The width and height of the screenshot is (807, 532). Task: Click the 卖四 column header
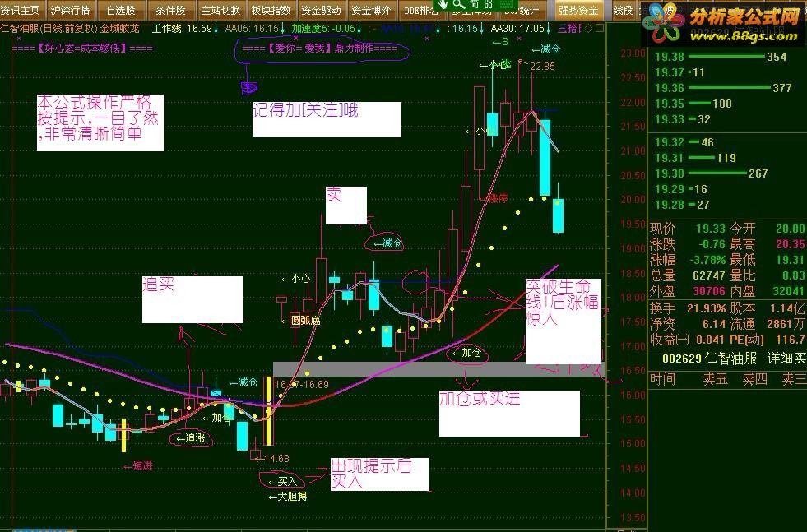[755, 379]
